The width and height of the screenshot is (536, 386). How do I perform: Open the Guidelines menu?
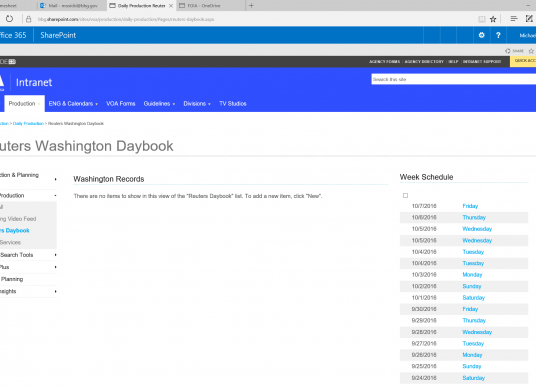click(157, 104)
